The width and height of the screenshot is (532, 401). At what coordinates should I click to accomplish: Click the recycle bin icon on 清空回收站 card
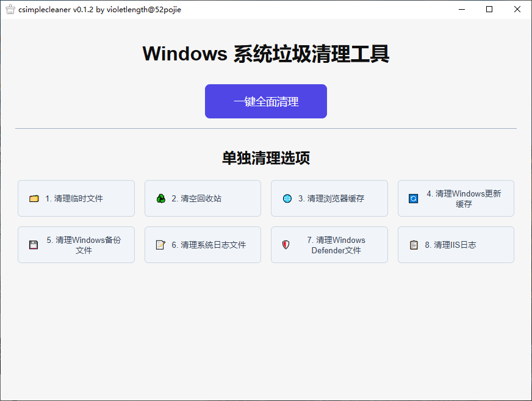tap(160, 198)
